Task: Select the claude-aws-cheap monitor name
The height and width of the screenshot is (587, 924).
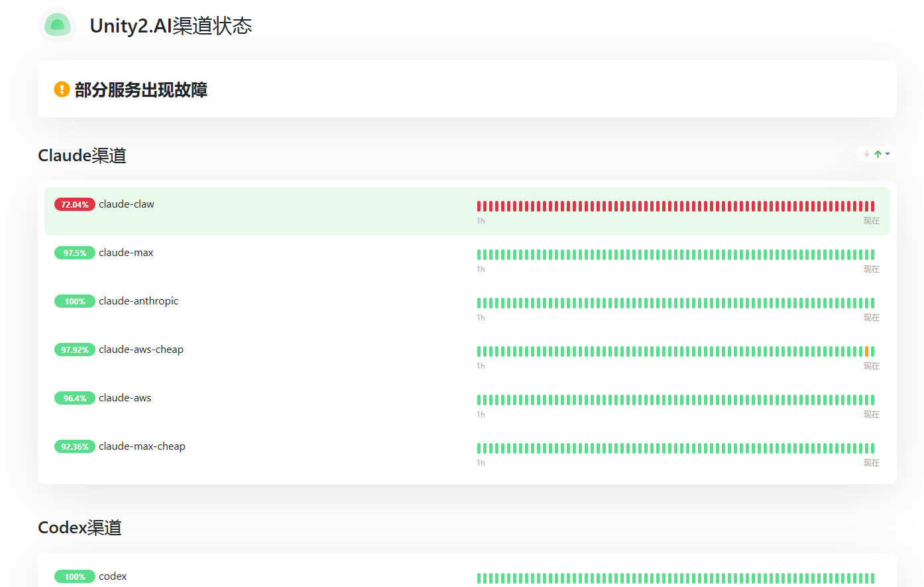Action: tap(141, 350)
